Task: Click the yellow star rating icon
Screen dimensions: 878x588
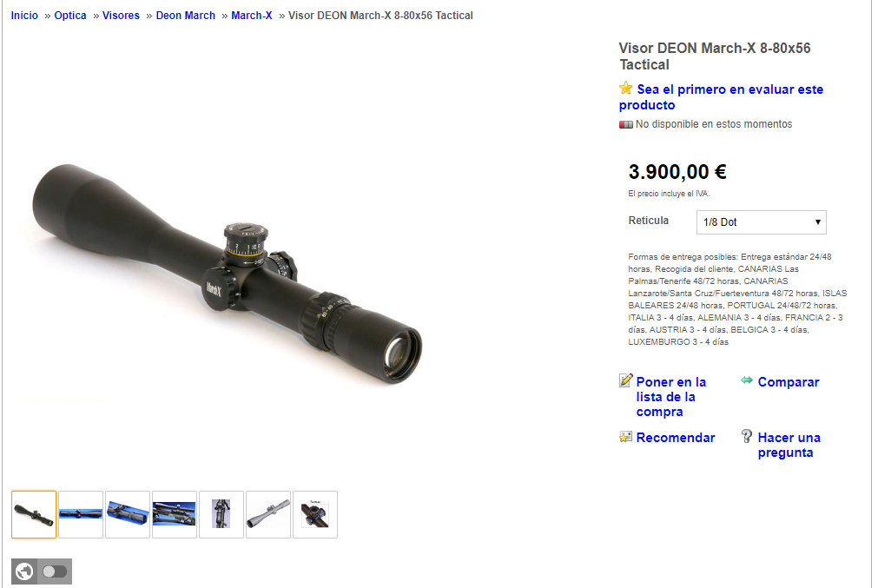Action: pyautogui.click(x=625, y=88)
